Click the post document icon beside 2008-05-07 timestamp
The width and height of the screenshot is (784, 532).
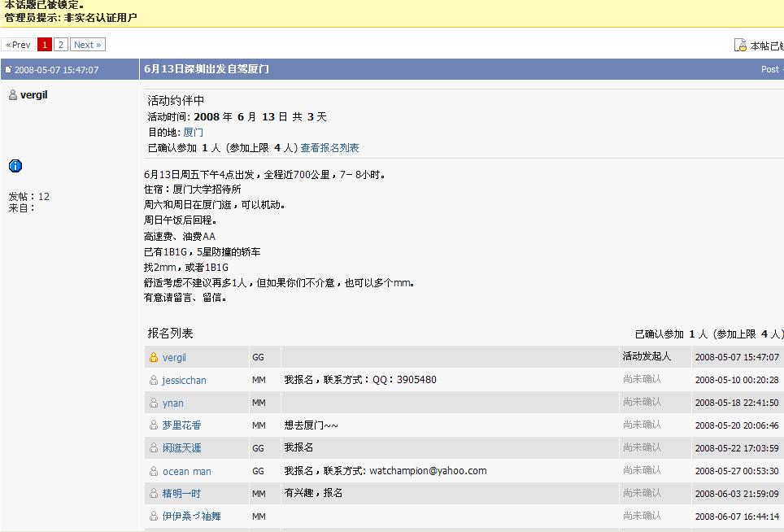pos(8,70)
